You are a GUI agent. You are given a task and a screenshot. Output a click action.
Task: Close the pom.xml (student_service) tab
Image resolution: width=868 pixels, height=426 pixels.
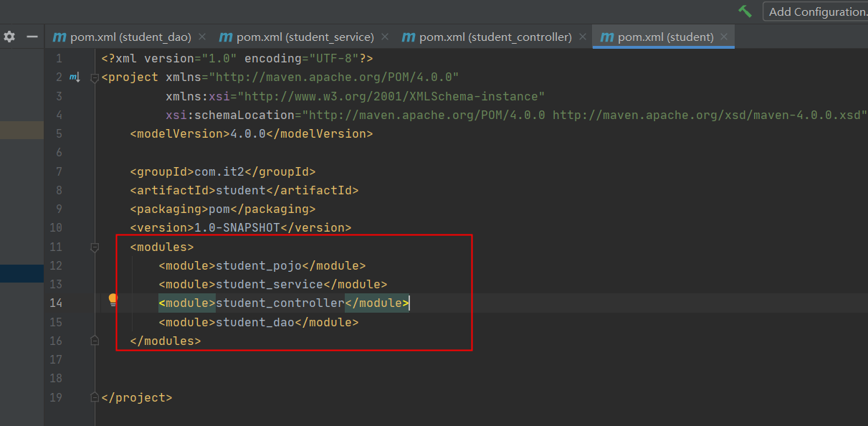[385, 37]
